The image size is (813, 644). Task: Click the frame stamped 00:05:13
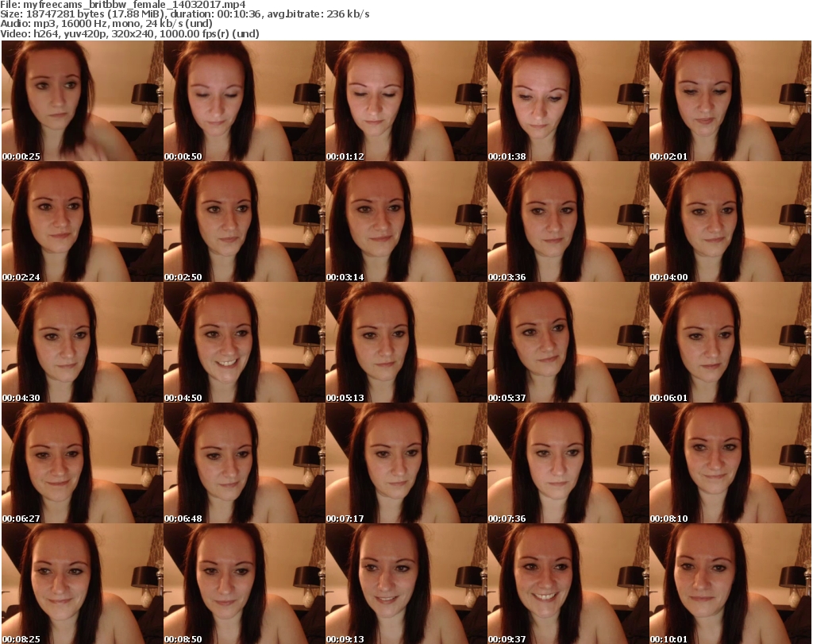click(406, 343)
